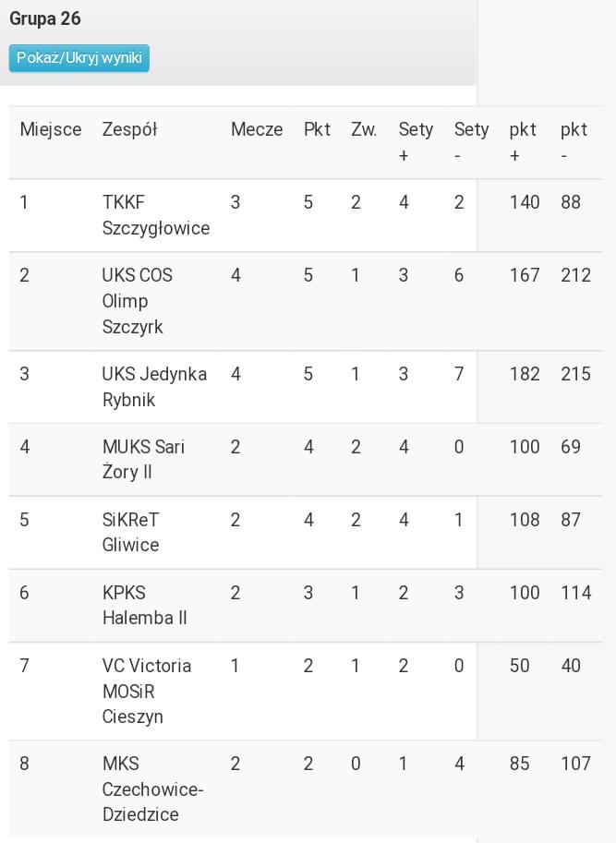Click the pkt + column header
Image resolution: width=616 pixels, height=843 pixels.
[523, 142]
